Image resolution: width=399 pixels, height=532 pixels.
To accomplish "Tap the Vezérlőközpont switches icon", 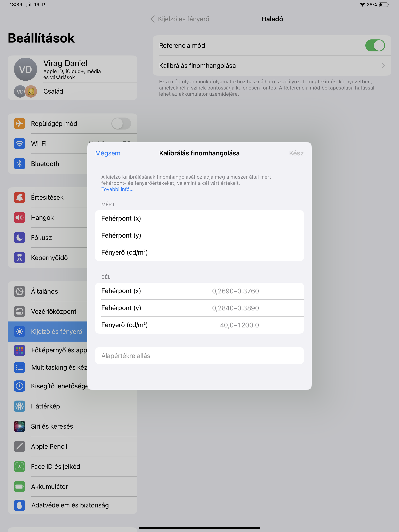I will pyautogui.click(x=20, y=311).
